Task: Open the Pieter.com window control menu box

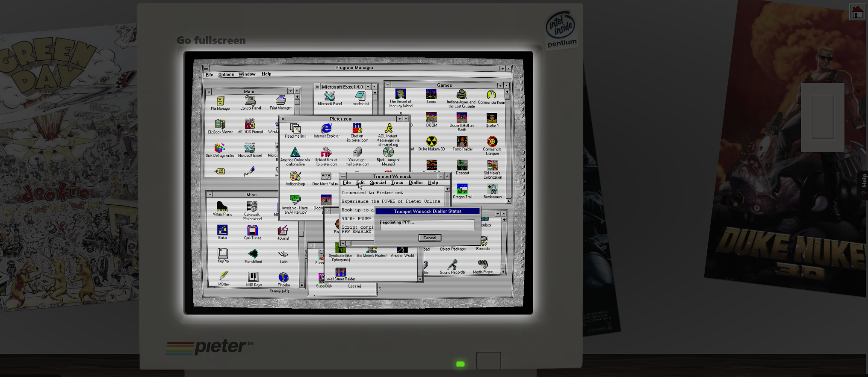Action: [x=283, y=119]
